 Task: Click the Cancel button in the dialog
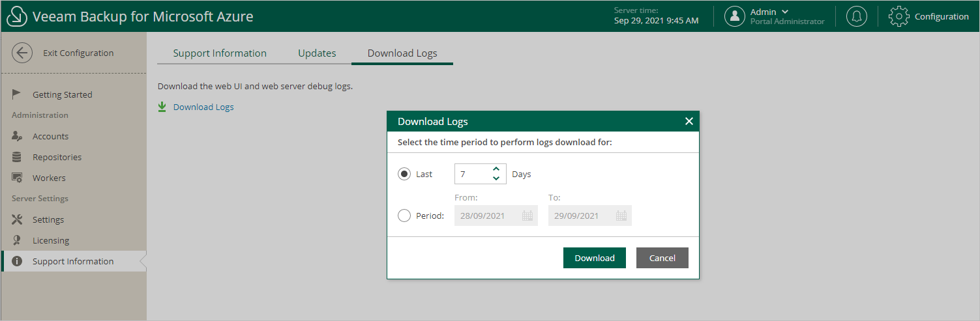click(662, 258)
